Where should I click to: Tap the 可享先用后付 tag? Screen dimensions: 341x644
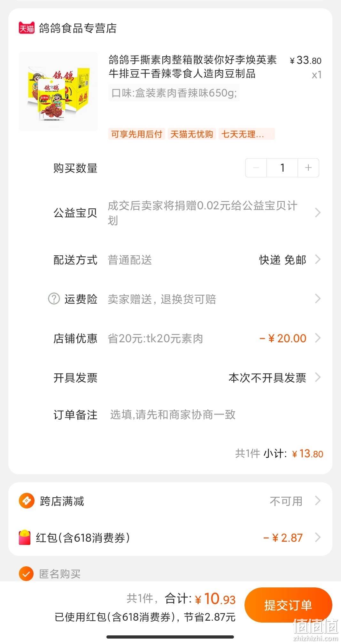click(136, 134)
